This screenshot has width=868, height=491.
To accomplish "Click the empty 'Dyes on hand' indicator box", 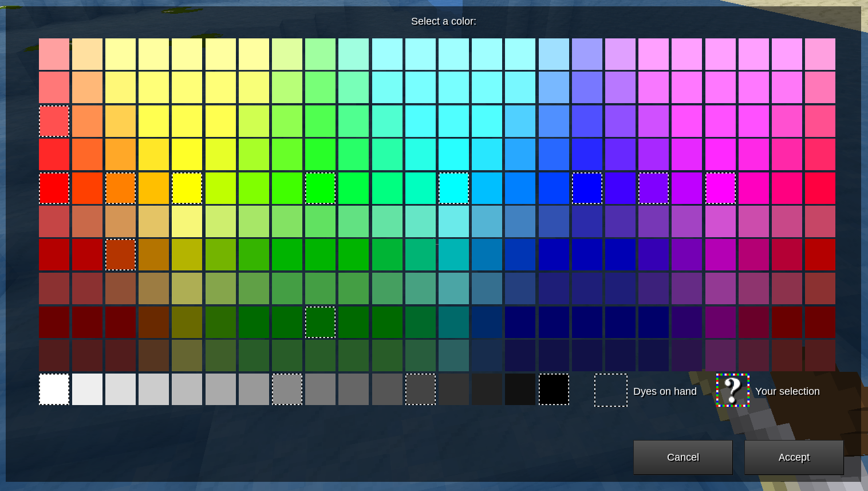I will (610, 390).
